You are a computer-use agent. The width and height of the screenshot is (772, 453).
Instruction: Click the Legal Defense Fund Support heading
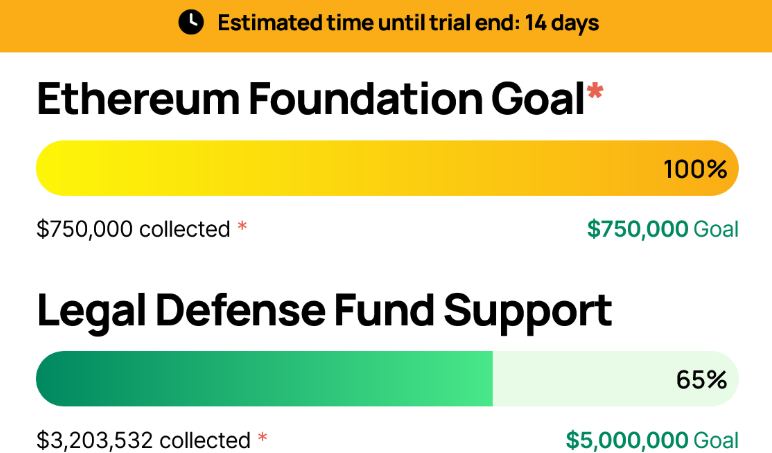[324, 311]
